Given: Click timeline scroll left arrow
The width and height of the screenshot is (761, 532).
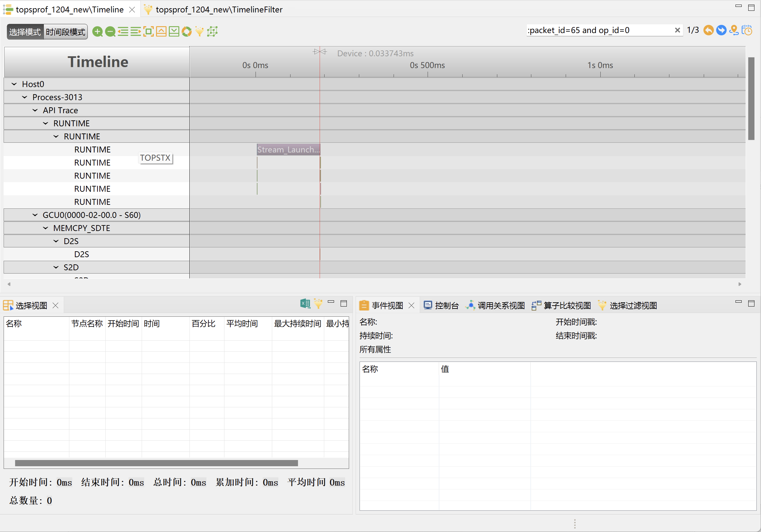Looking at the screenshot, I should [x=9, y=284].
